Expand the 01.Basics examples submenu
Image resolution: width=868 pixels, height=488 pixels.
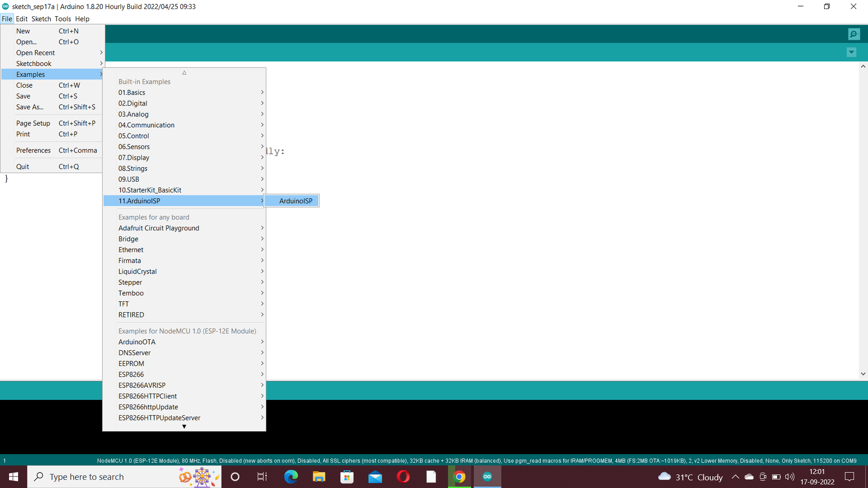[x=184, y=92]
